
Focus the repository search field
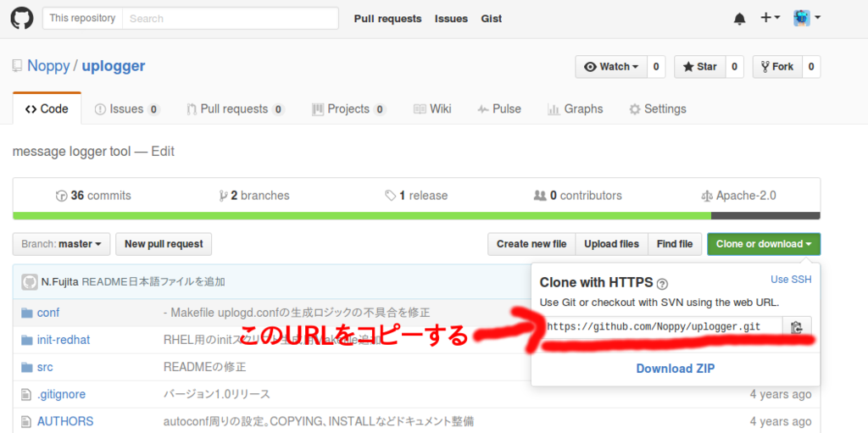click(x=230, y=19)
